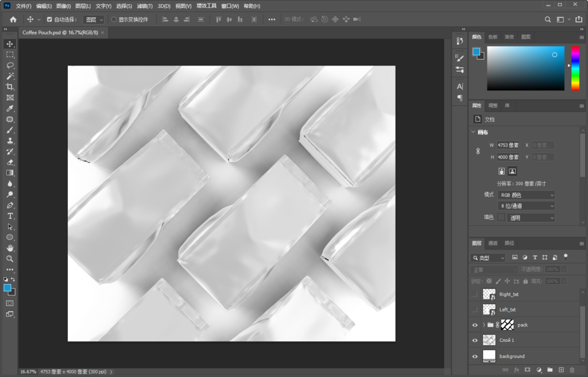
Task: Open the workspace switcher dropdown
Action: (x=563, y=20)
